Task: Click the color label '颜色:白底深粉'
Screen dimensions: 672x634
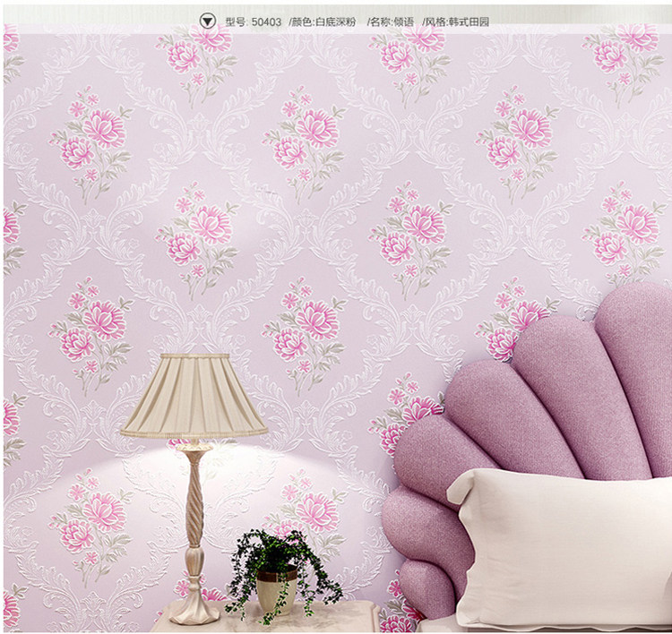Action: (x=324, y=21)
